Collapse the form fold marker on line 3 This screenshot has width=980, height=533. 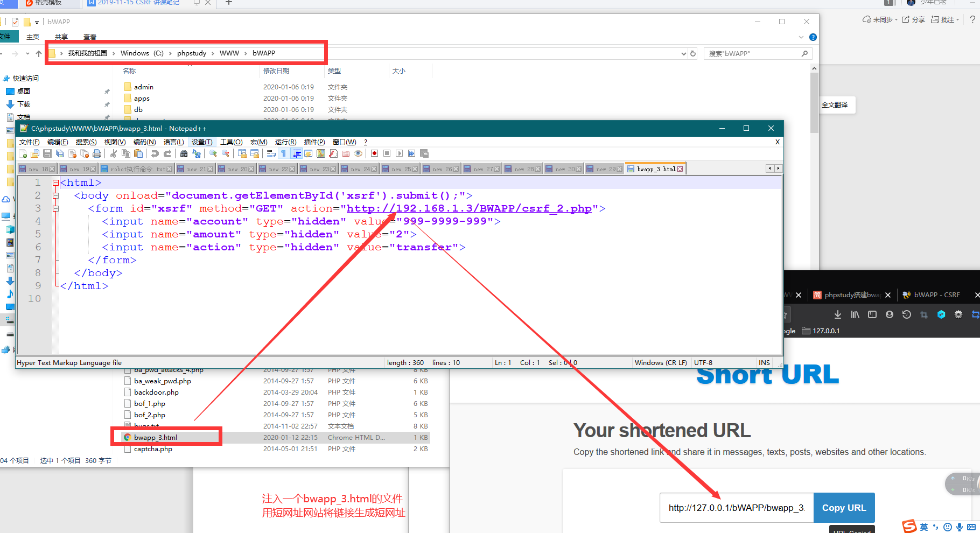point(55,209)
